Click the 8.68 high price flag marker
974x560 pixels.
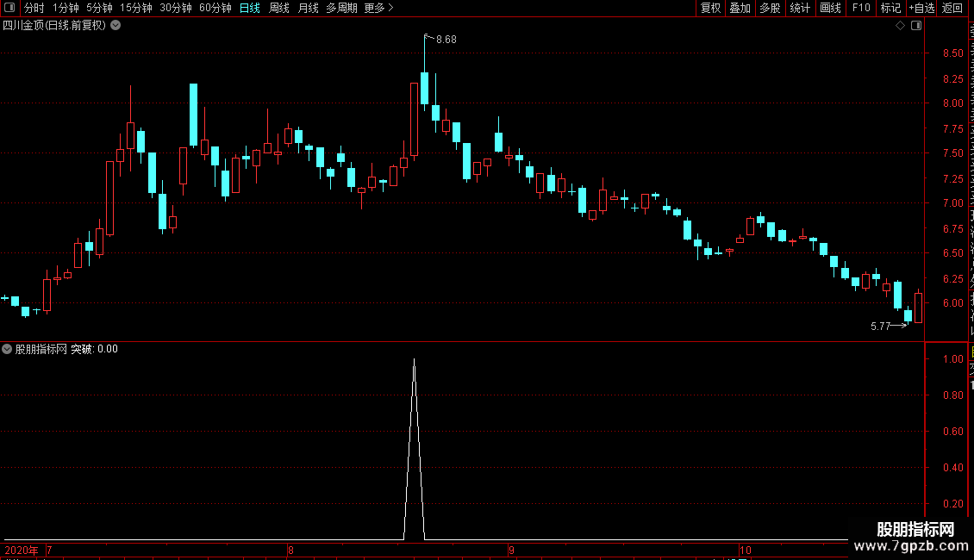pos(440,39)
